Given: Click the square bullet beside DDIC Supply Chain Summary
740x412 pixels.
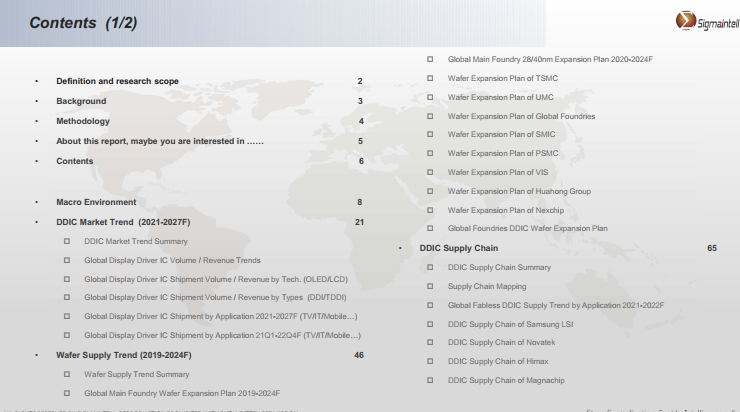Looking at the screenshot, I should [430, 267].
